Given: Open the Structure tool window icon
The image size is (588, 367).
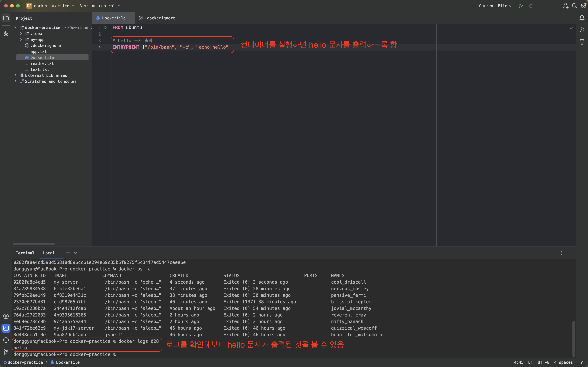Looking at the screenshot, I should [x=6, y=33].
